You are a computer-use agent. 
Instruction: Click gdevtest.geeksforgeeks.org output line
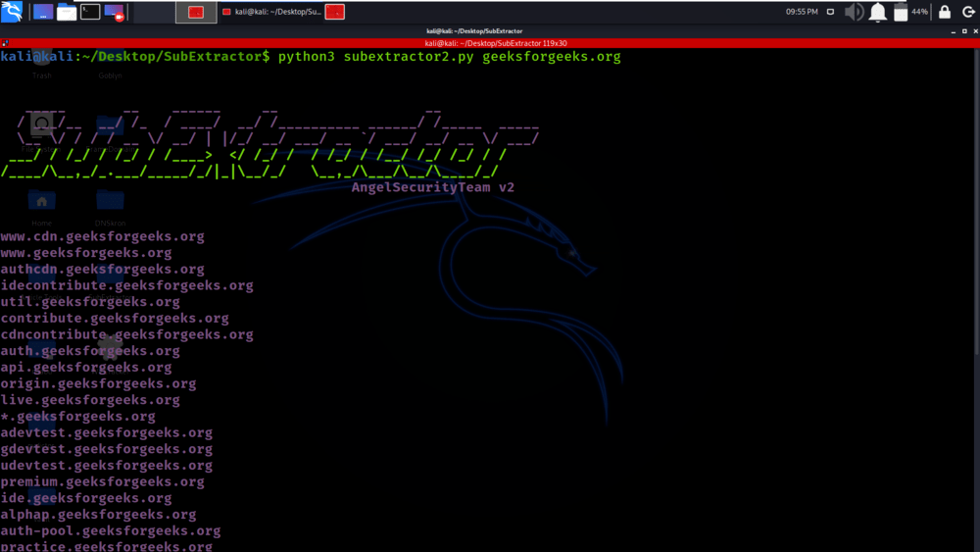pos(106,449)
